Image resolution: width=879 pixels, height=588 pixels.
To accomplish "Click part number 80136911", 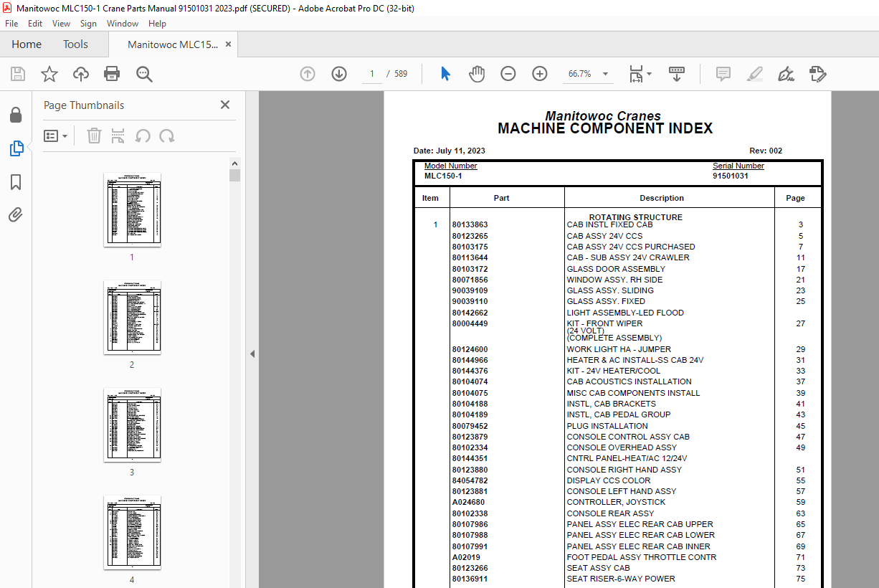I will click(x=470, y=579).
